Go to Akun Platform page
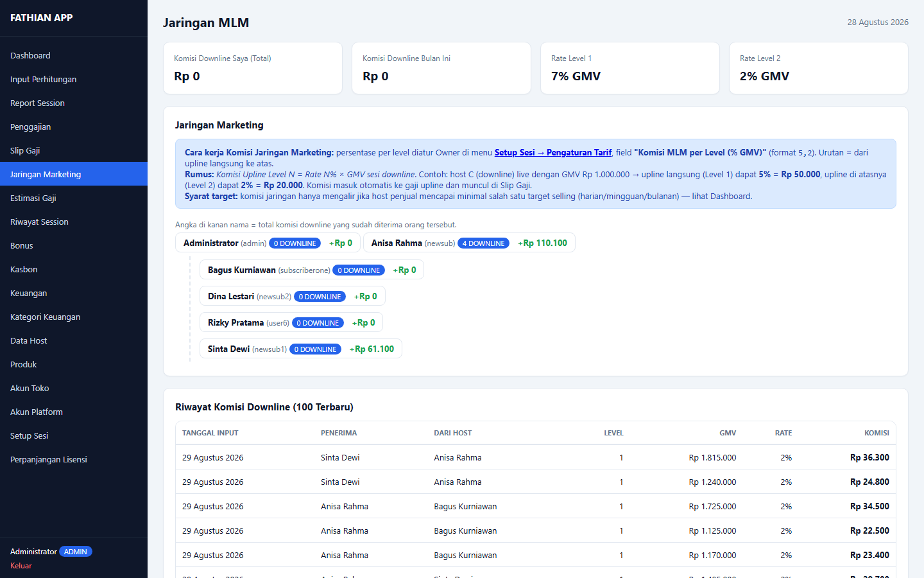The image size is (924, 578). (x=74, y=412)
